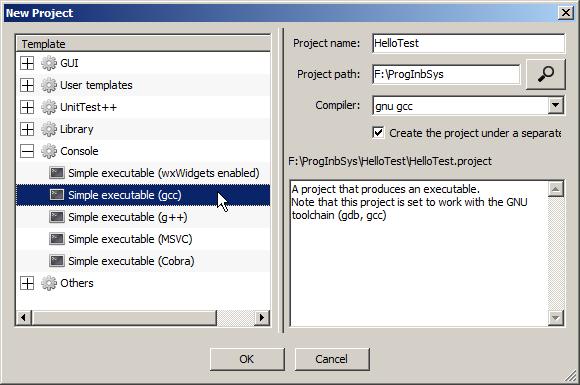Click the magnifier browse icon for project path
Viewport: 580px width, 385px height.
point(546,74)
